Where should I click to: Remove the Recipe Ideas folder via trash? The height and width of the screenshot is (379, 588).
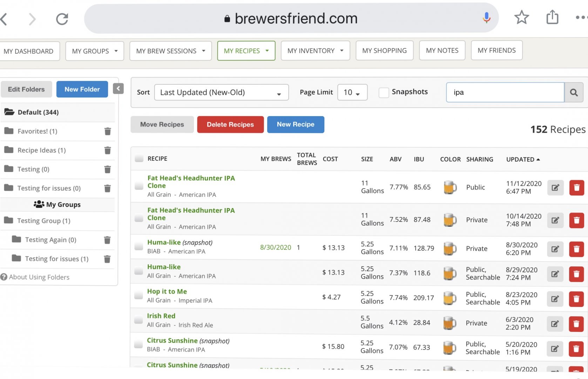(x=108, y=150)
